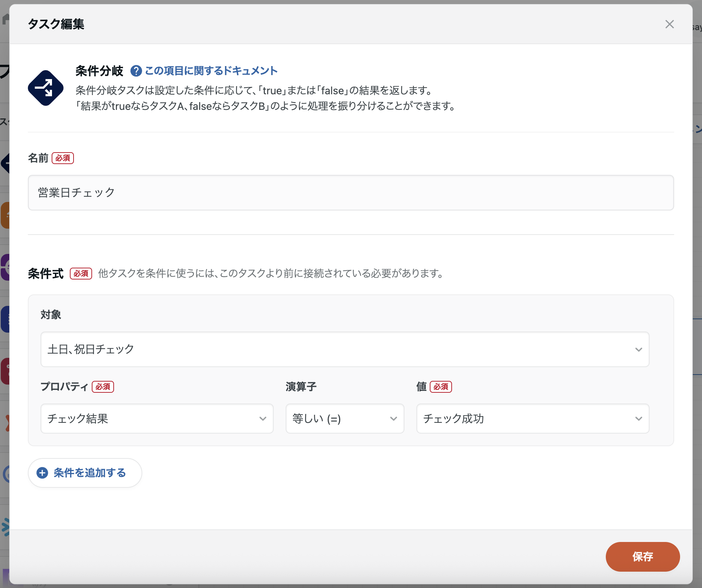Viewport: 702px width, 588px height.
Task: Click the 保存 save button
Action: pyautogui.click(x=642, y=556)
